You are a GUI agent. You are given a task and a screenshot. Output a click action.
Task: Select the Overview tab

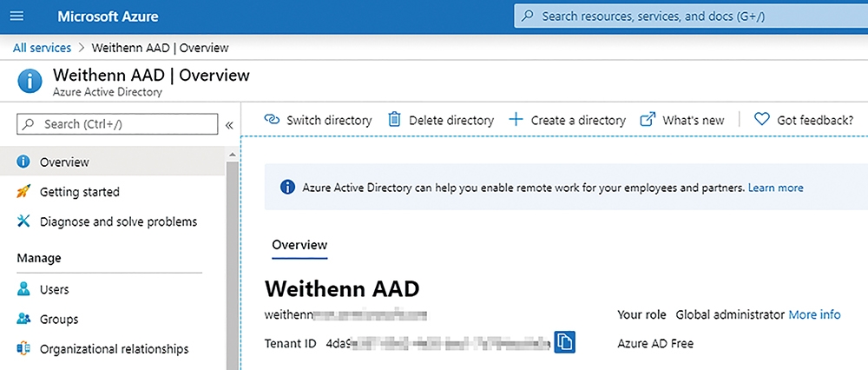coord(299,245)
